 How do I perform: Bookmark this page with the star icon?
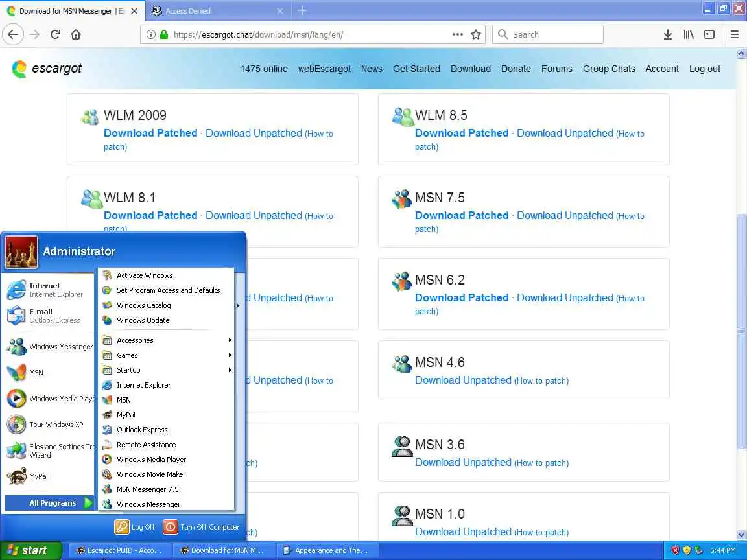tap(475, 34)
